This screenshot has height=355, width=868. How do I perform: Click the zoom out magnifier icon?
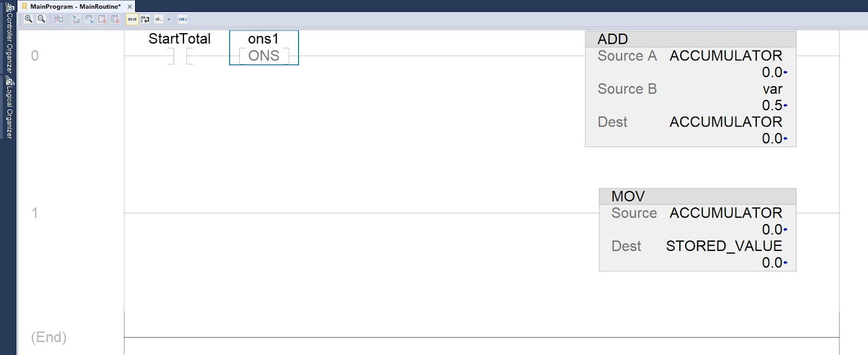(41, 19)
